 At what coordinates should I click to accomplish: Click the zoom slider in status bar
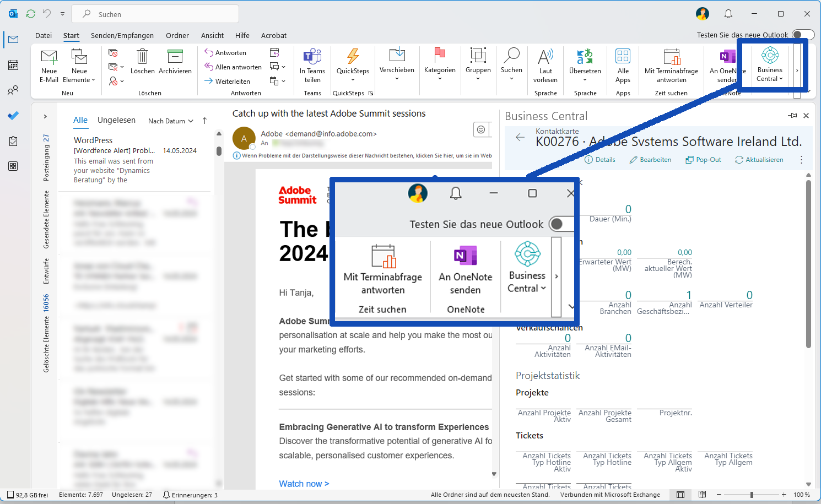click(x=752, y=495)
